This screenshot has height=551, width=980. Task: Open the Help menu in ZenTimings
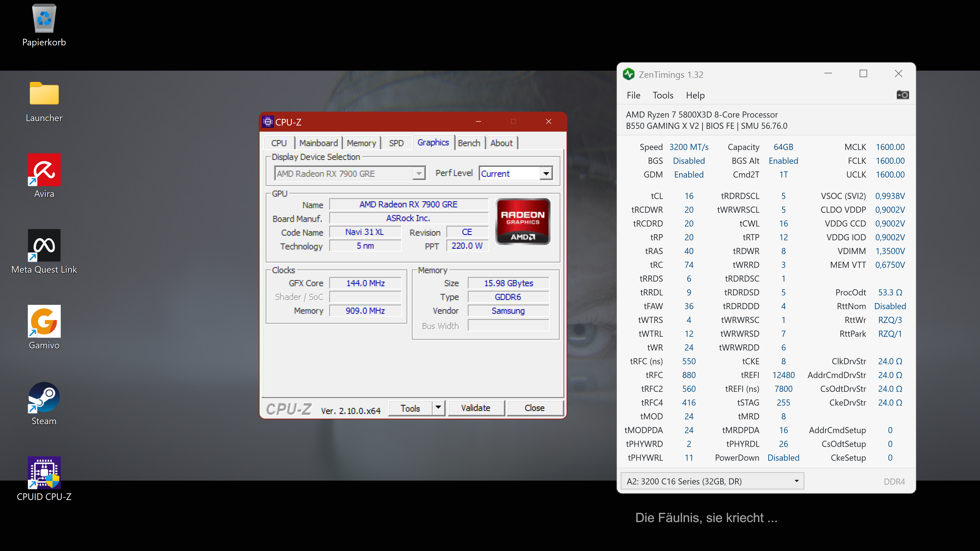pos(695,95)
